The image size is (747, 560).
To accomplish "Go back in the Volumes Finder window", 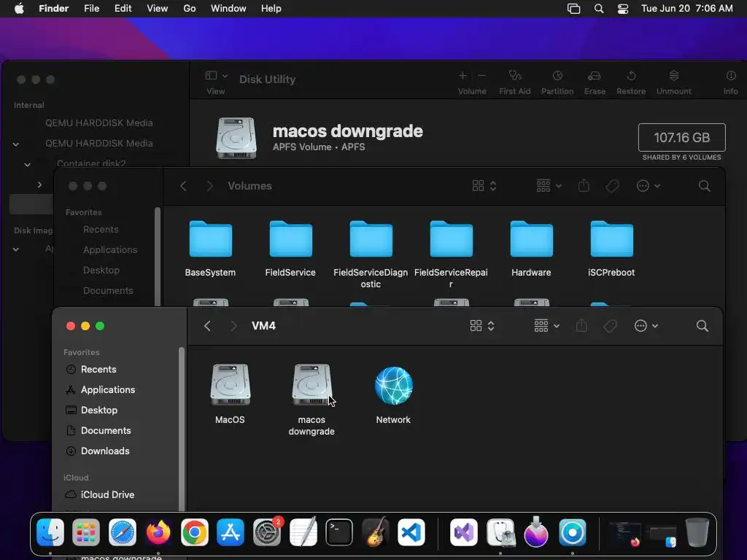I will click(183, 186).
